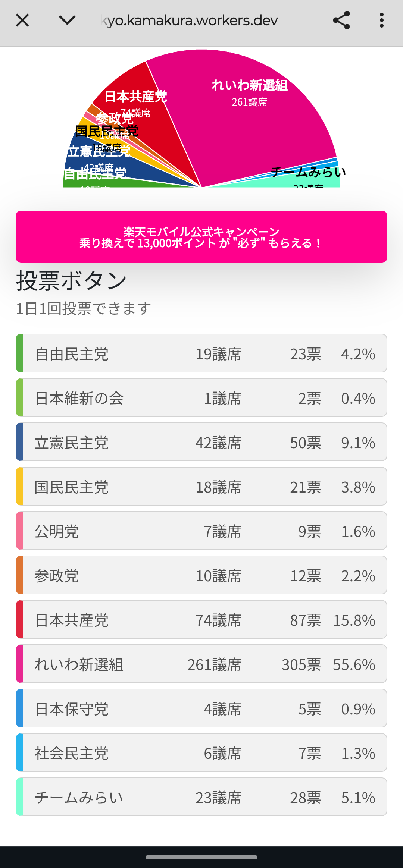The width and height of the screenshot is (403, 868).
Task: Vote for 参政党
Action: point(201,575)
